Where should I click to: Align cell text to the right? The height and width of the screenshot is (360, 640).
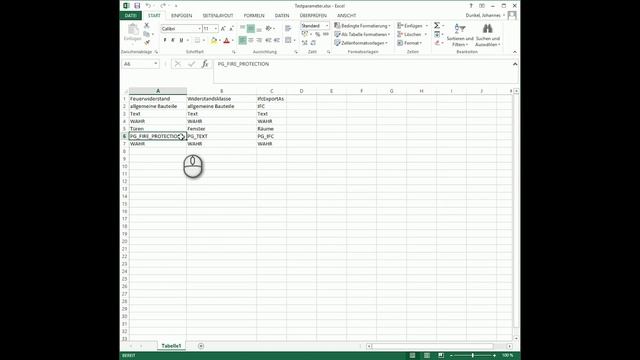tap(259, 40)
